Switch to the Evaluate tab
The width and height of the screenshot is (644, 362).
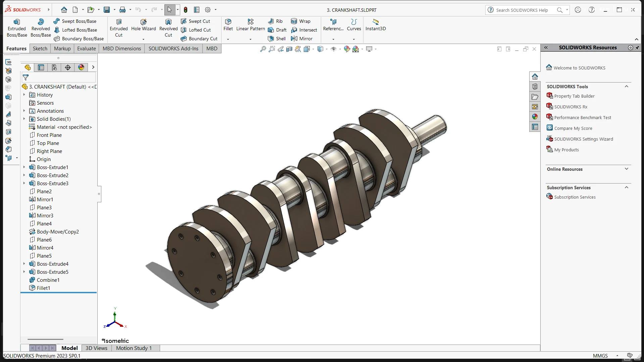pos(87,48)
